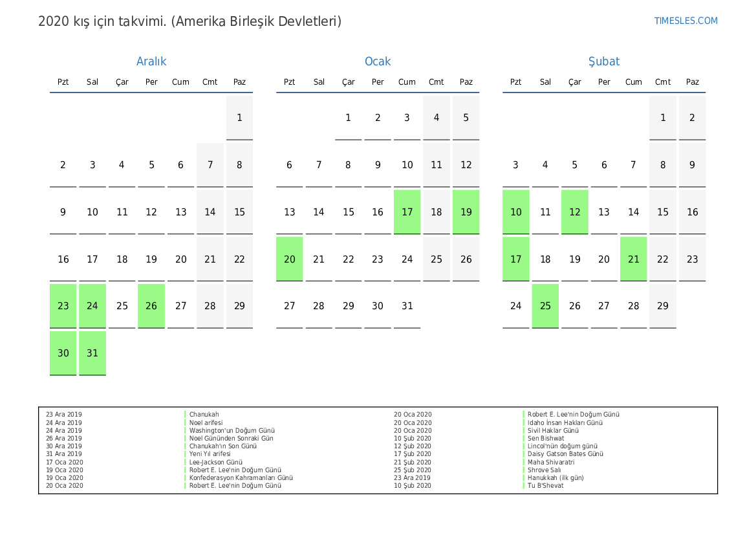Choose day 20 in the Ocak calendar
Viewport: 756px width, 535px height.
pyautogui.click(x=290, y=259)
